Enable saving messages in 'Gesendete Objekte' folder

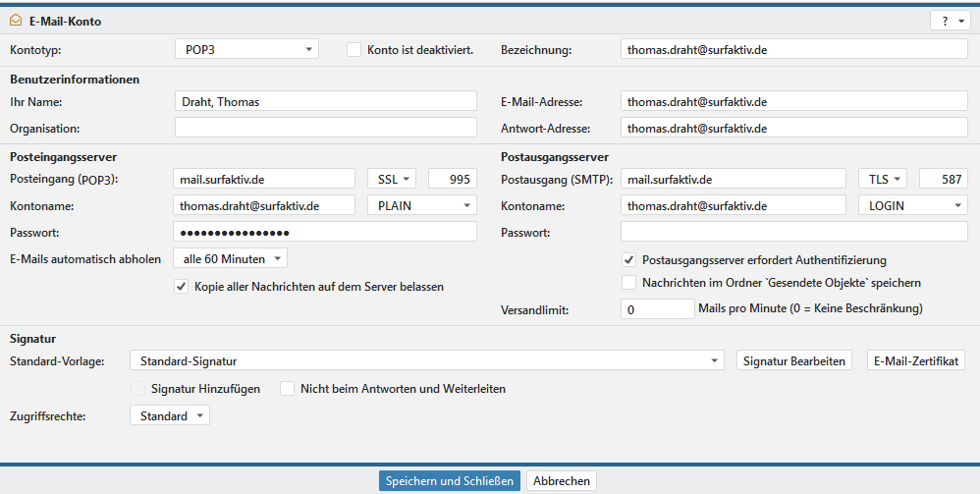[629, 283]
